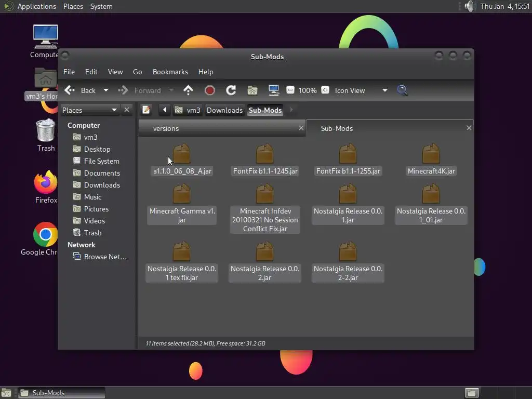Navigate to Downloads in path bar
Screen dimensions: 532x399
tap(224, 110)
